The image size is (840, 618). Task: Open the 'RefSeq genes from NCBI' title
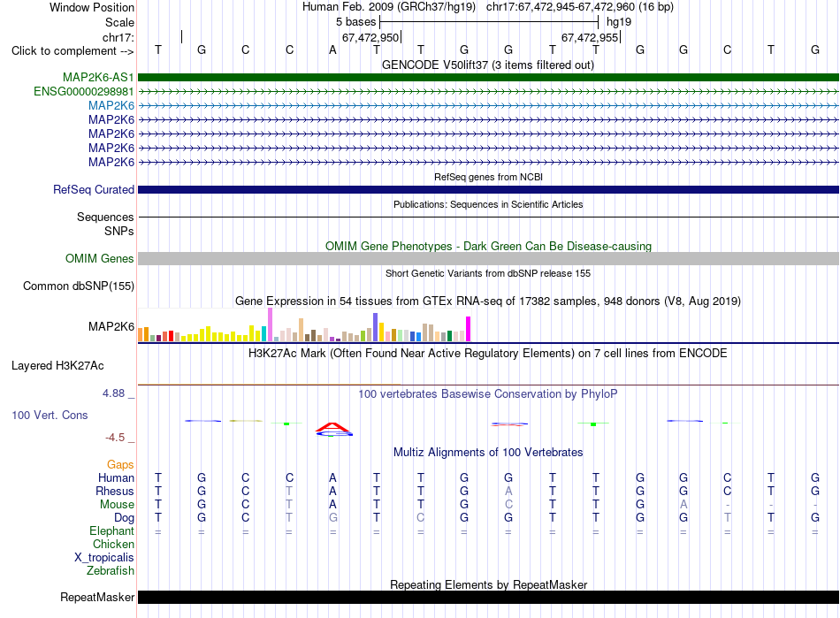(488, 177)
